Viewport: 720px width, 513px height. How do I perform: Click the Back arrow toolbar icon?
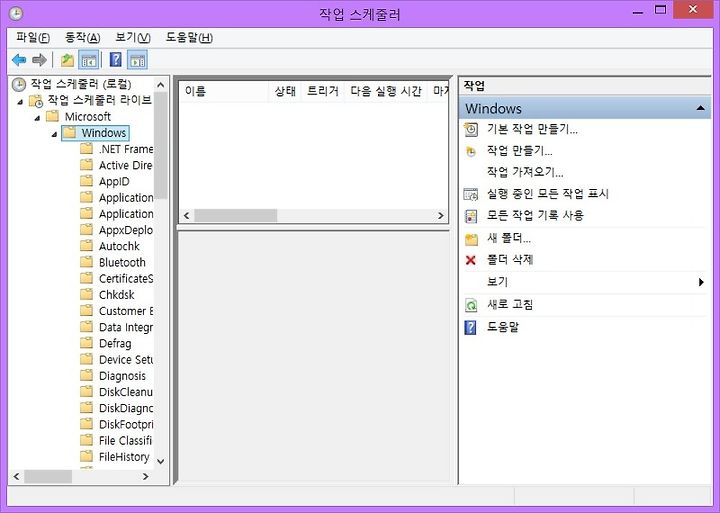19,60
